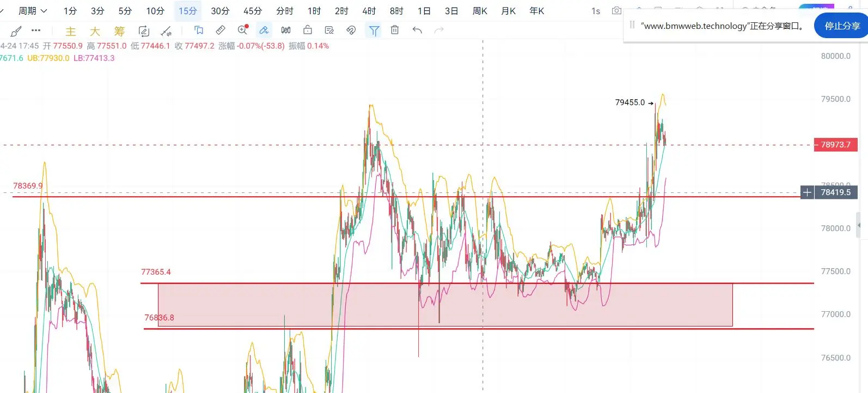This screenshot has width=868, height=393.
Task: Toggle the 筹 chip distribution button
Action: click(119, 32)
